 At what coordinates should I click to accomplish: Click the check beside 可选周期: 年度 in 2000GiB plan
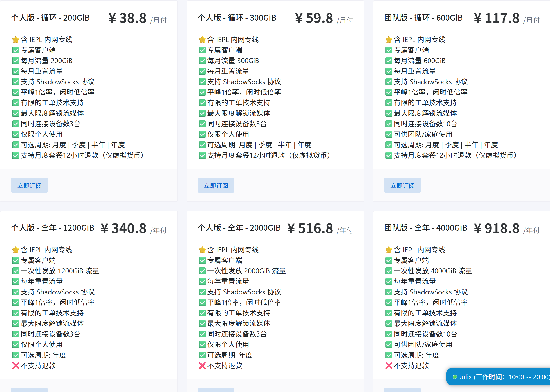tap(202, 355)
